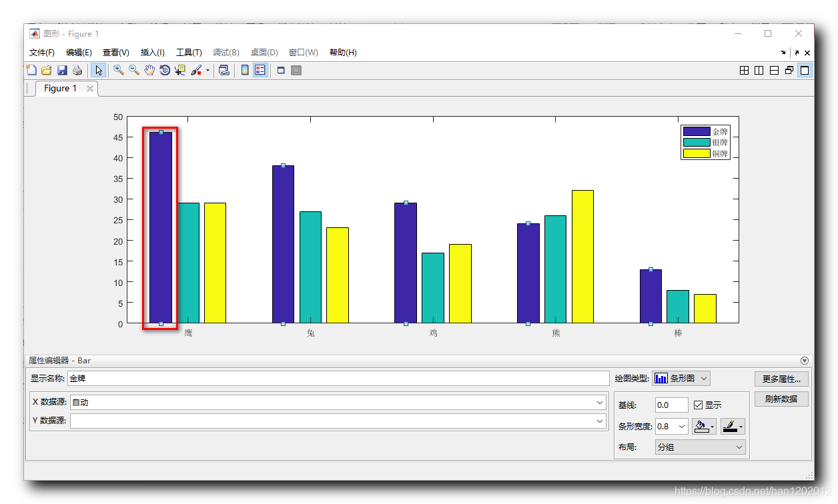Image resolution: width=838 pixels, height=504 pixels.
Task: Open the 工具(T) menu
Action: click(189, 53)
